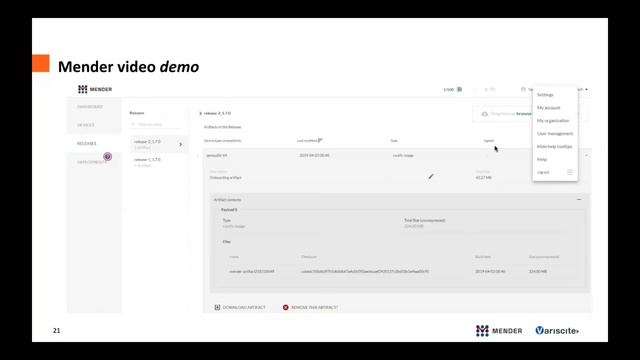Choose Help from the user menu

pos(542,159)
